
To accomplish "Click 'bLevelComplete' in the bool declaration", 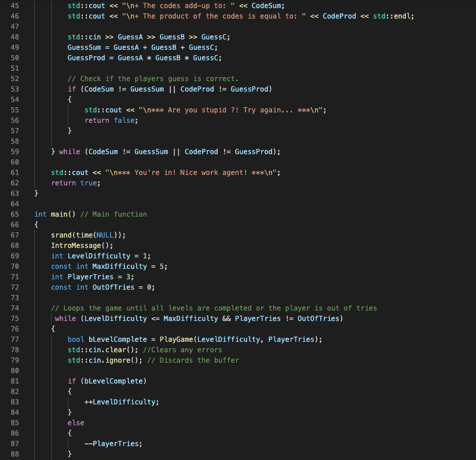I will (x=118, y=339).
